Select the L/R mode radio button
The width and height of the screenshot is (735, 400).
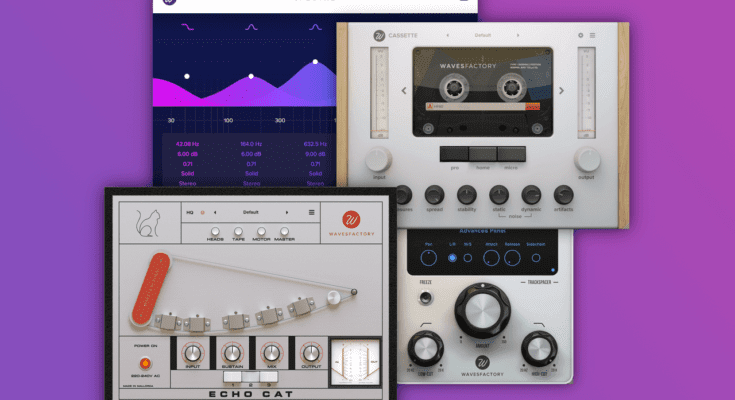tap(452, 258)
